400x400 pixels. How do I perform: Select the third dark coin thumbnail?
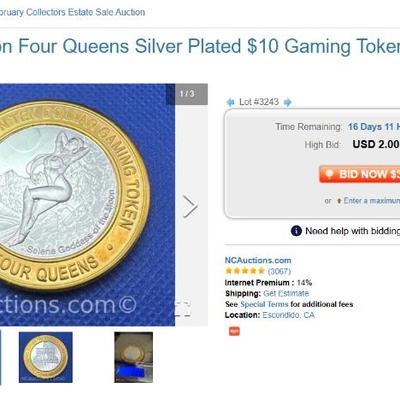[134, 357]
